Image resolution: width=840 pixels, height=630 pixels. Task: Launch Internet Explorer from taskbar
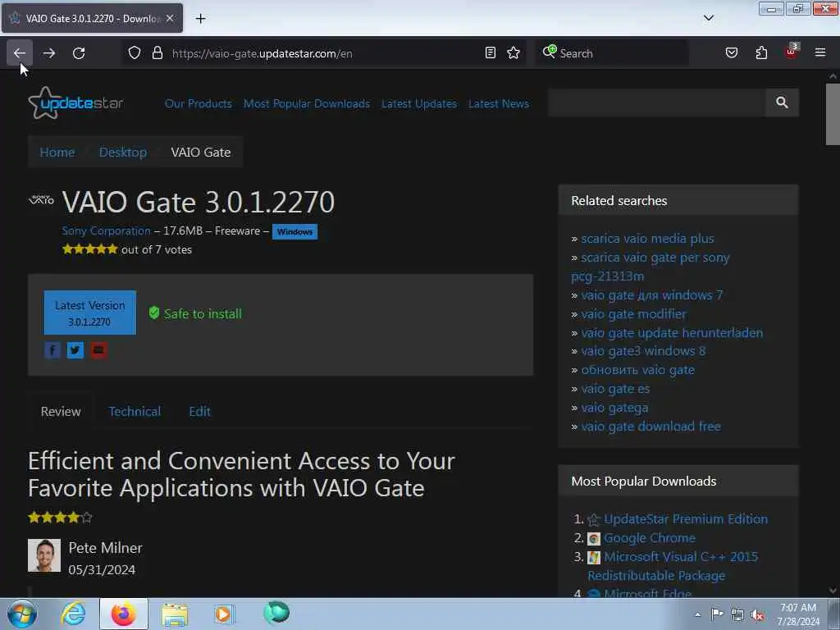tap(73, 614)
